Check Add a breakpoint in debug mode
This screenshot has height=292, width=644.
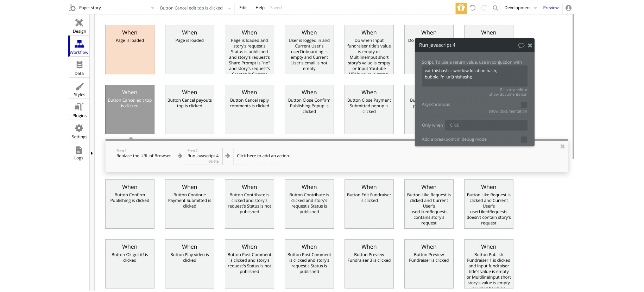524,140
